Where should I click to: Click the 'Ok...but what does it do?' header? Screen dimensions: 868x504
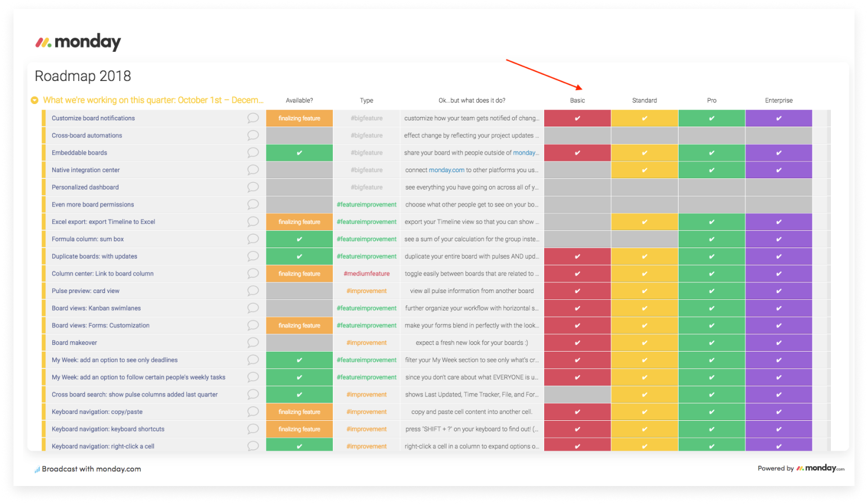coord(472,101)
